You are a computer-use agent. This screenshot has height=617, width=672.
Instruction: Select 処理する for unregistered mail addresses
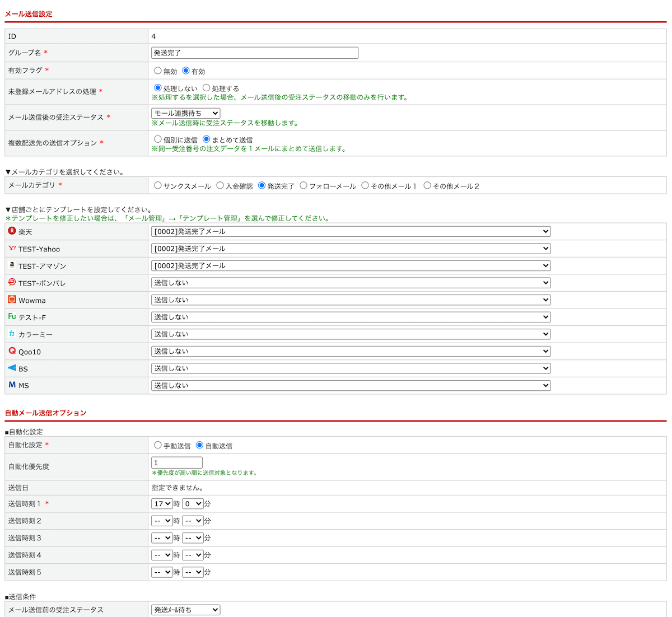click(x=207, y=88)
